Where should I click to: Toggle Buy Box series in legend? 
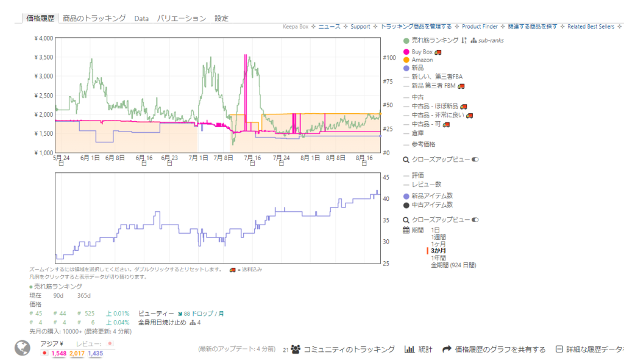[x=422, y=52]
